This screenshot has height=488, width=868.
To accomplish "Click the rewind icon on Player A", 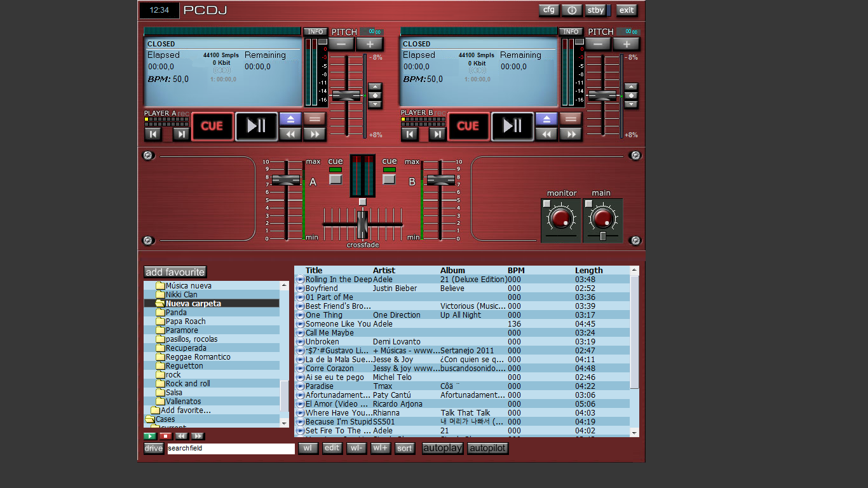I will coord(290,134).
